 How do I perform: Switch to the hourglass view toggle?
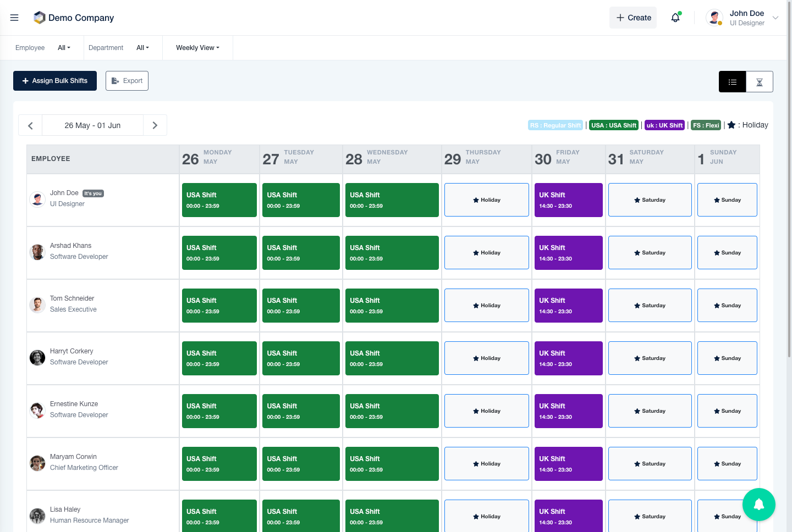tap(759, 82)
